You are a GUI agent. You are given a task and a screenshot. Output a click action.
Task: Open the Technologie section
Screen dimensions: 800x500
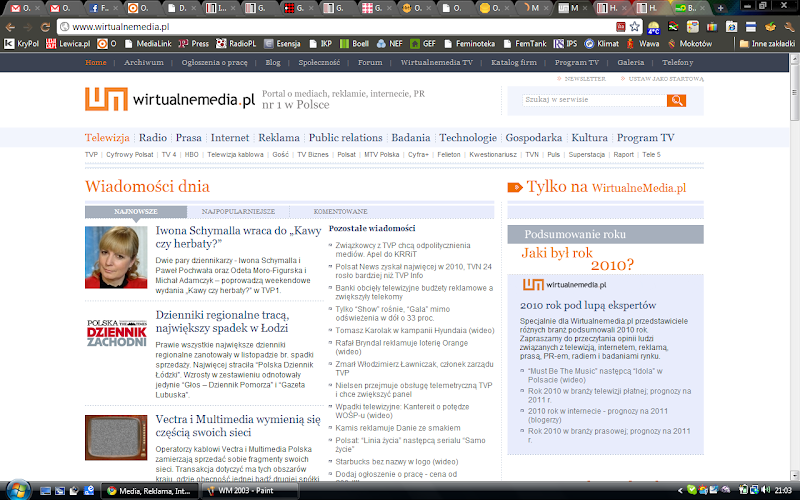click(x=468, y=138)
